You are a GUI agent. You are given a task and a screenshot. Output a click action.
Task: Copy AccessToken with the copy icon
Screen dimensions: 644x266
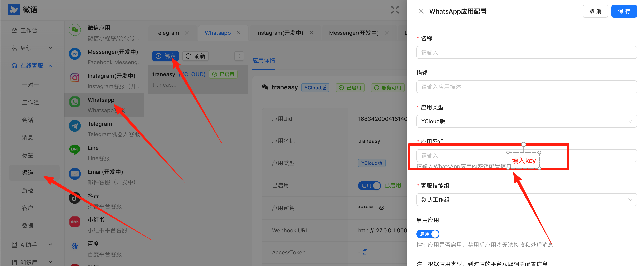coord(365,252)
